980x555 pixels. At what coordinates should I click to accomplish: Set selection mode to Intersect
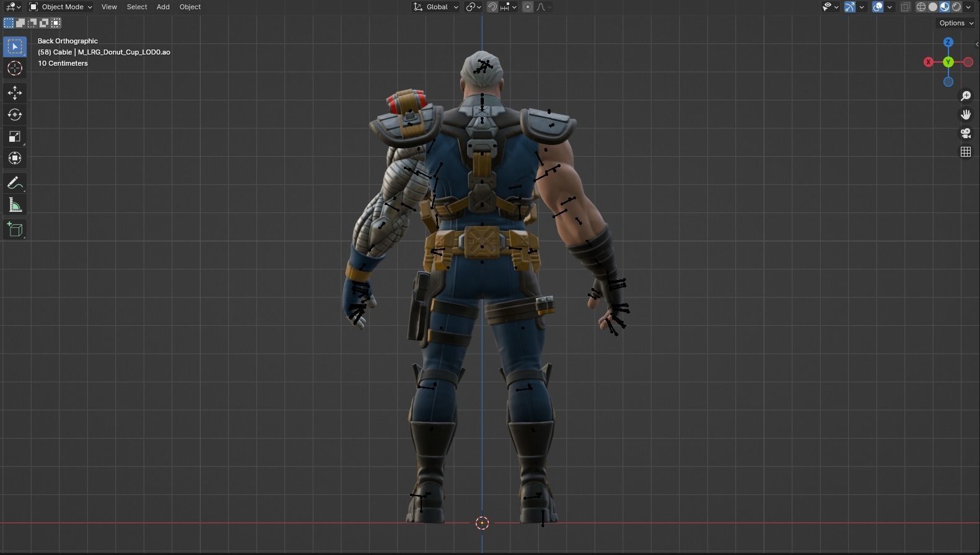[x=56, y=23]
